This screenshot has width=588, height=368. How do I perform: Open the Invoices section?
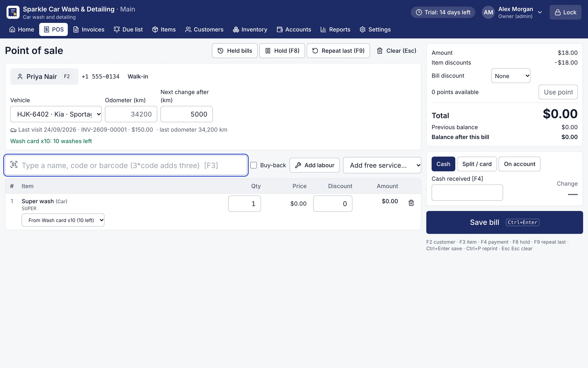89,29
